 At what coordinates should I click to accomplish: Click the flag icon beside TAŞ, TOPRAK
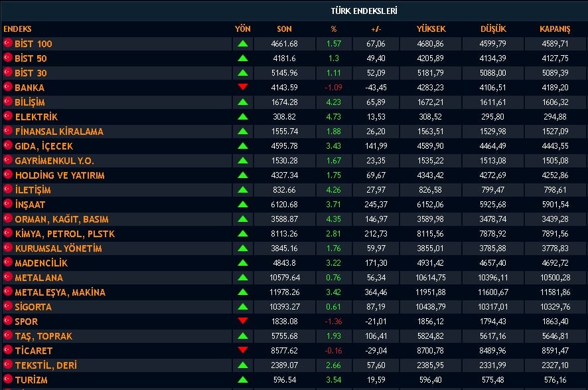[x=8, y=336]
